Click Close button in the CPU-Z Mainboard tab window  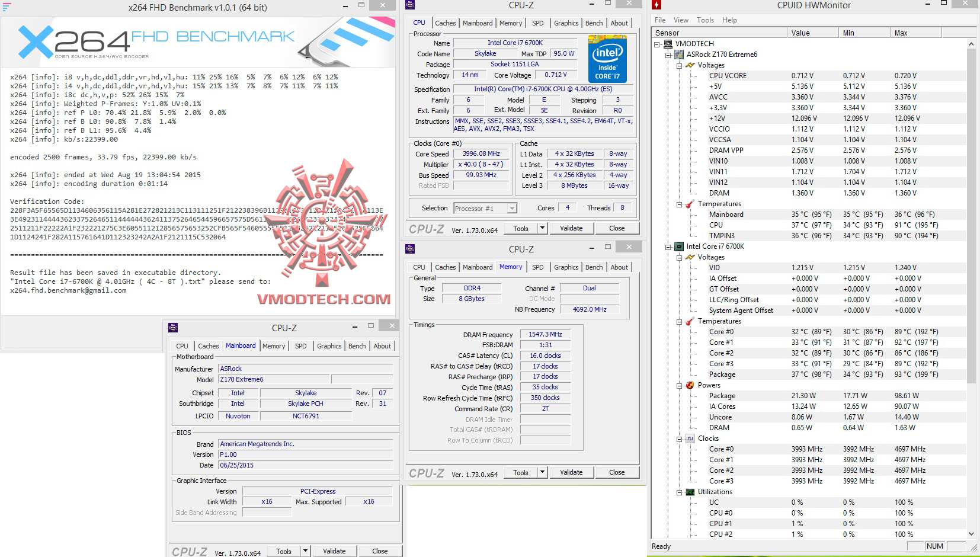pos(380,551)
